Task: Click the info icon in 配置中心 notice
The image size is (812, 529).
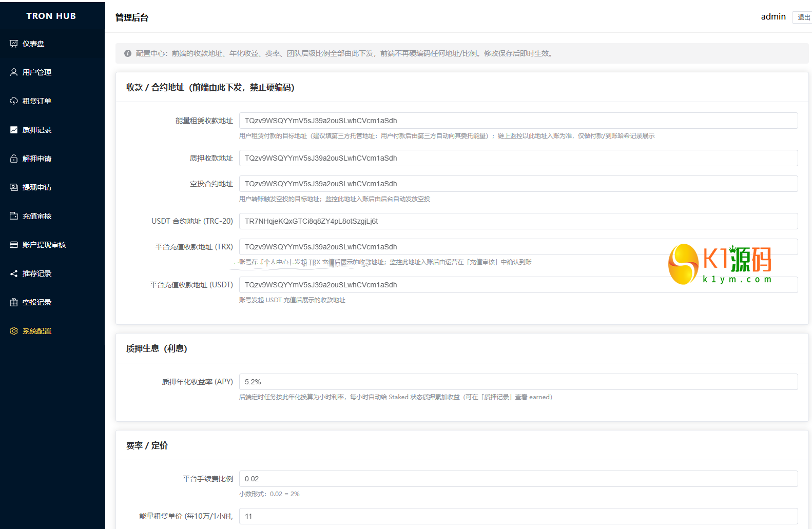Action: [x=128, y=53]
